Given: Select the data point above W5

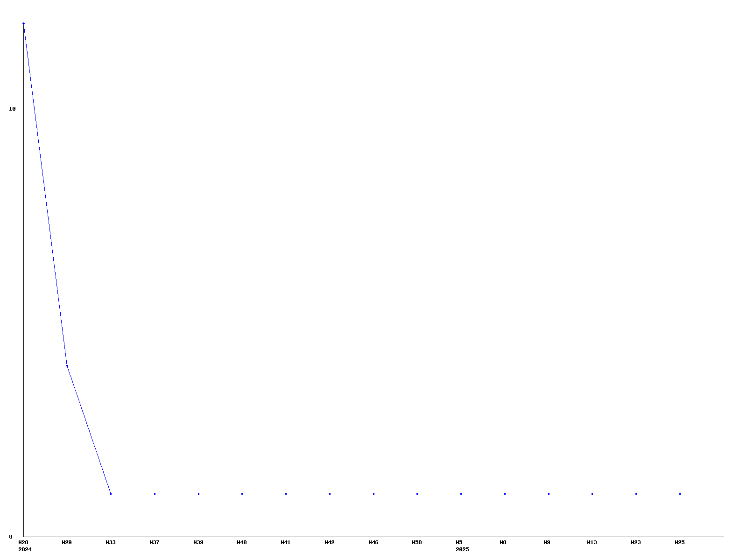Looking at the screenshot, I should pyautogui.click(x=461, y=494).
